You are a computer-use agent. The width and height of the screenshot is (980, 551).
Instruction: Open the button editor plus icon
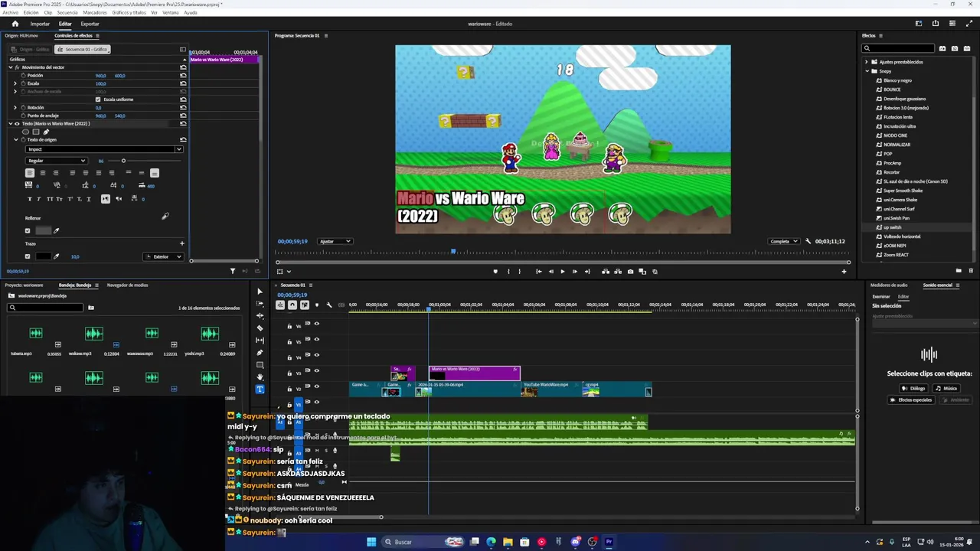(844, 272)
